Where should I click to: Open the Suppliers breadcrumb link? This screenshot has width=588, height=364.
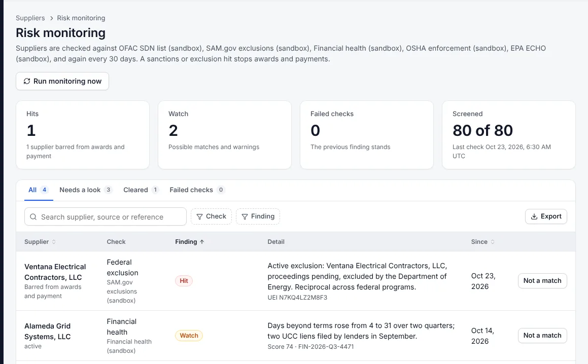(30, 18)
